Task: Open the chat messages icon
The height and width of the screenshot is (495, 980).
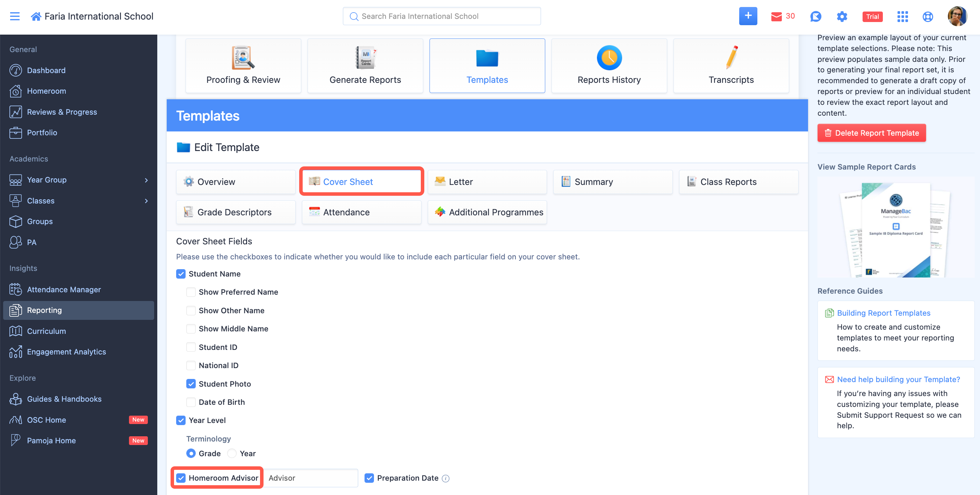Action: tap(815, 16)
